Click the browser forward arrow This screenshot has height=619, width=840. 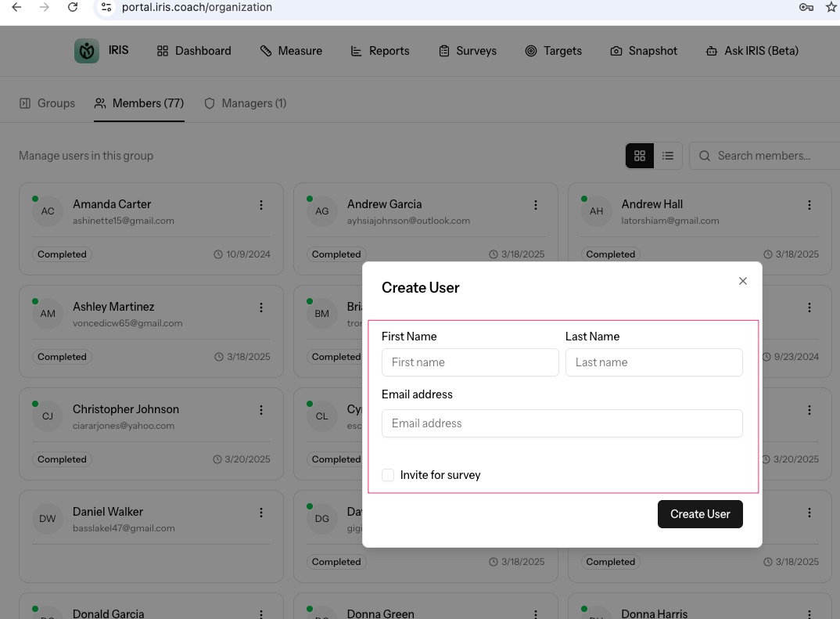pyautogui.click(x=45, y=7)
